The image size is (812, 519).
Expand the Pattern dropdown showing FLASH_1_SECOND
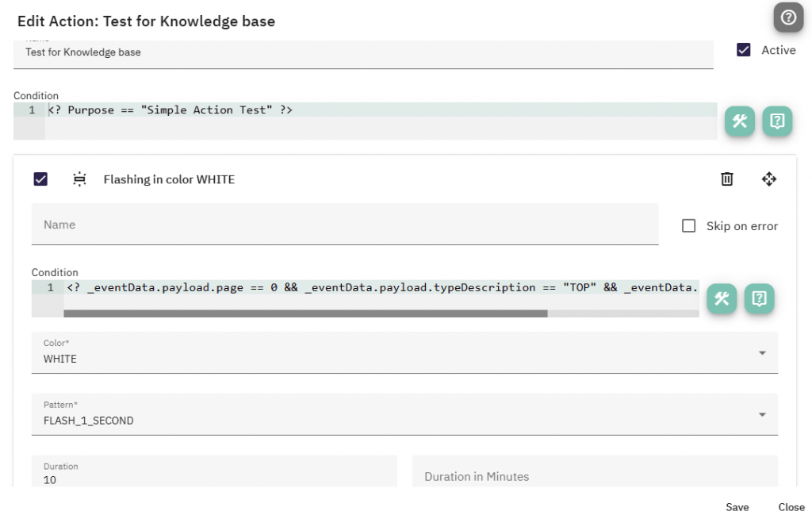pyautogui.click(x=404, y=414)
